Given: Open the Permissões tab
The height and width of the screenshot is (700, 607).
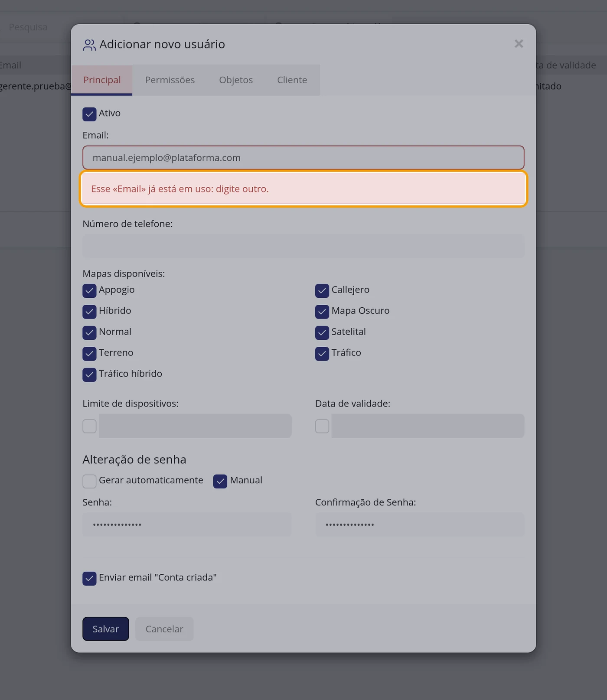Looking at the screenshot, I should (170, 80).
